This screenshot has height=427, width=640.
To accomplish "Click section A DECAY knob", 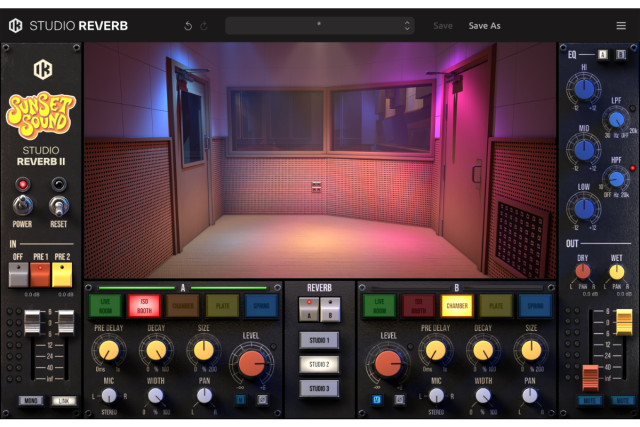I will [x=156, y=350].
